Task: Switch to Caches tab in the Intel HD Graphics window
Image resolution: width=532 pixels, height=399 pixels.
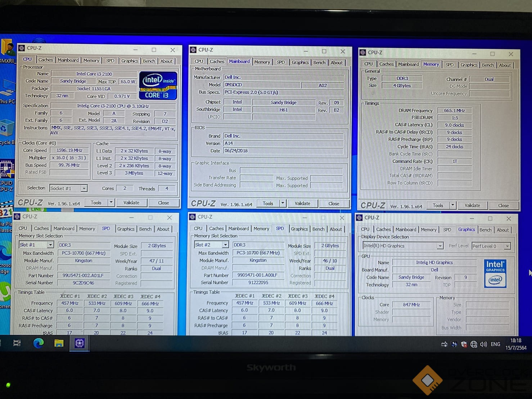Action: point(383,229)
